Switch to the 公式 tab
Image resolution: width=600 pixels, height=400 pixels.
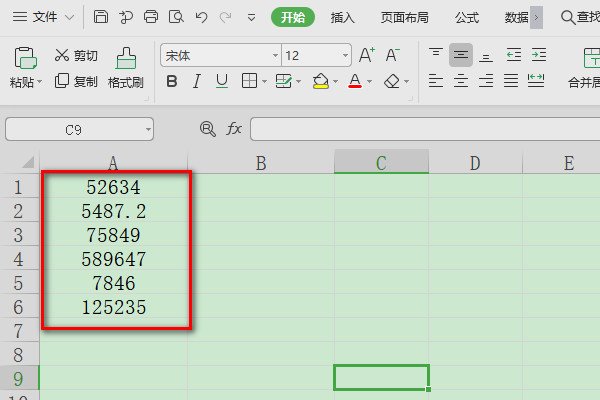[467, 17]
